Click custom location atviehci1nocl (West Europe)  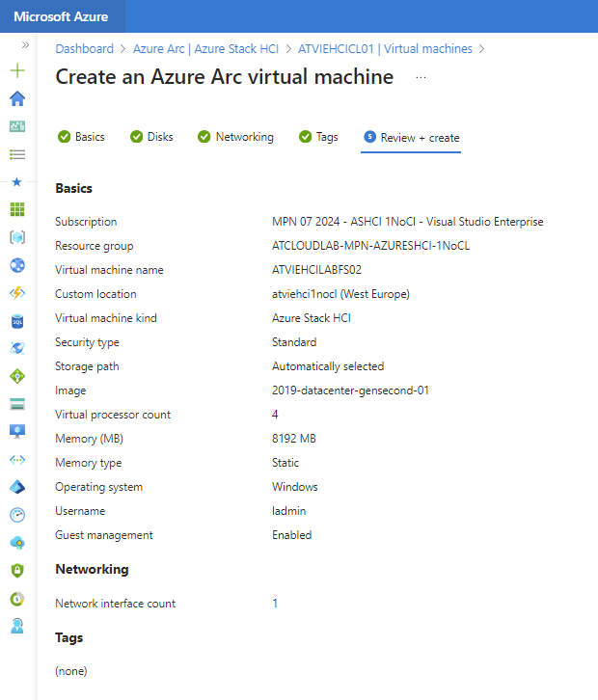(x=340, y=294)
